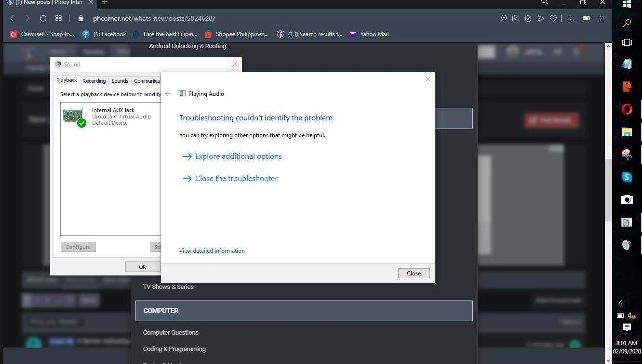
Task: Click Explore additional options
Action: (x=232, y=156)
